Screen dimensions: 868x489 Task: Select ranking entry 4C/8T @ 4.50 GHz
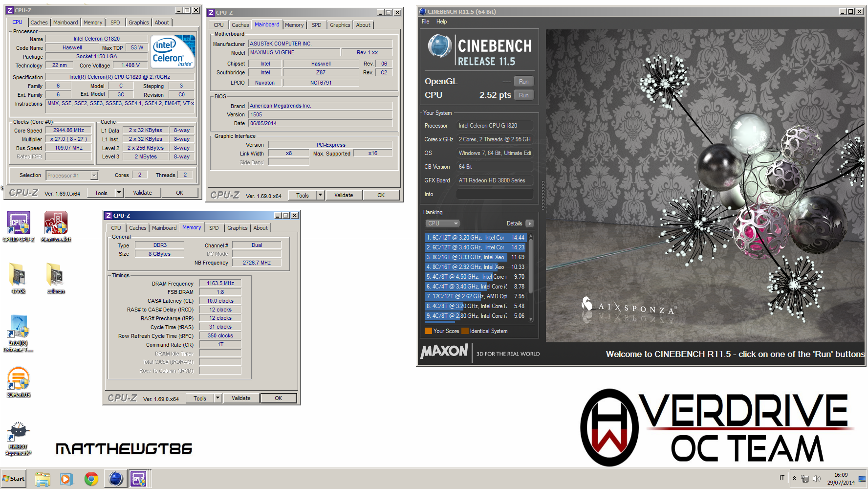click(476, 277)
